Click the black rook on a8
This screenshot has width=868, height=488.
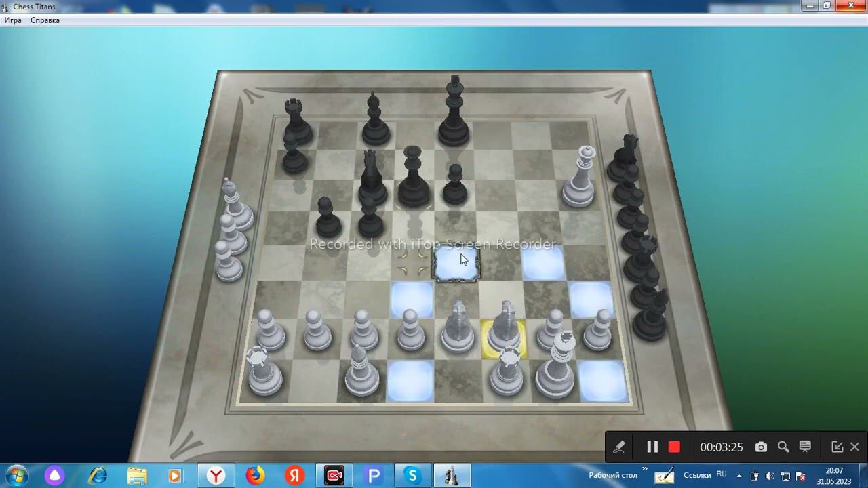coord(296,122)
